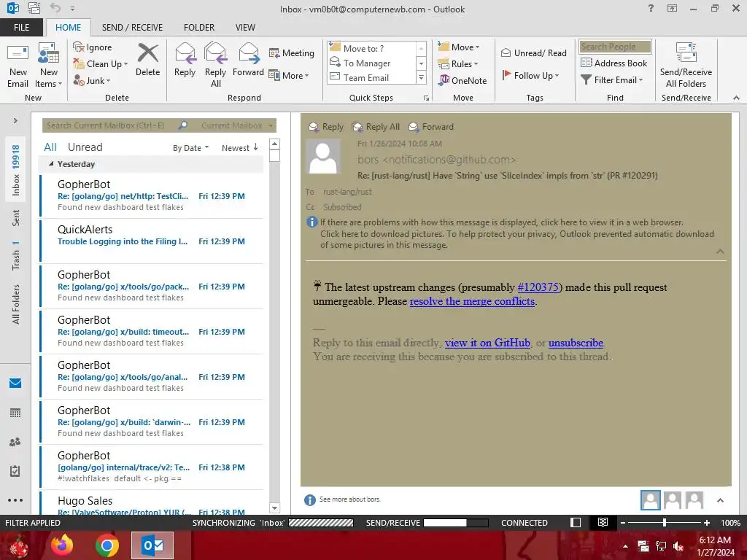Create a New Email message
Image resolution: width=747 pixels, height=560 pixels.
[18, 66]
